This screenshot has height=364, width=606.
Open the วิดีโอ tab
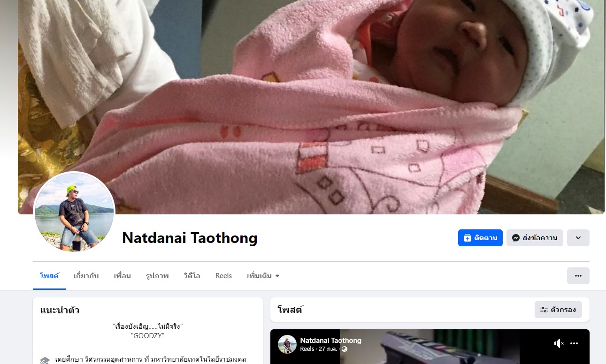[192, 276]
